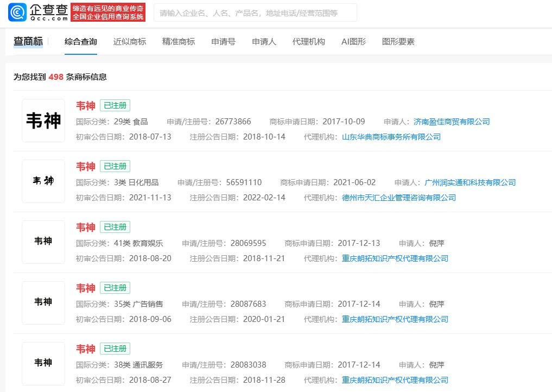Screen dimensions: 552x392
Task: Open applicant 济南盈佳商贸有限公司 link
Action: pos(452,122)
